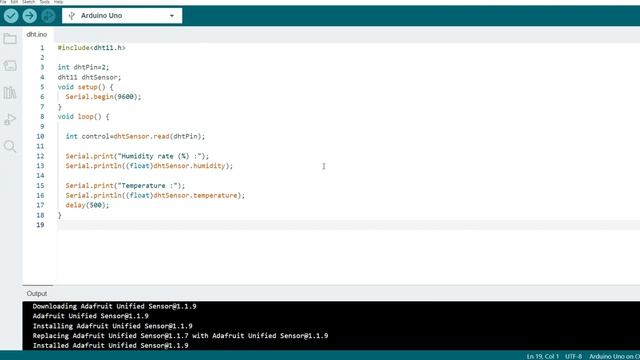Click the Arduino Uno port status entry
This screenshot has width=640, height=360.
tap(614, 356)
